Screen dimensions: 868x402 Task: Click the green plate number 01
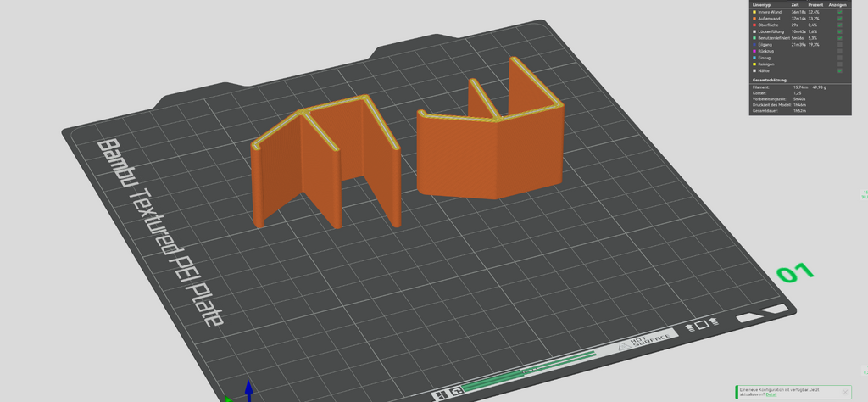[795, 272]
